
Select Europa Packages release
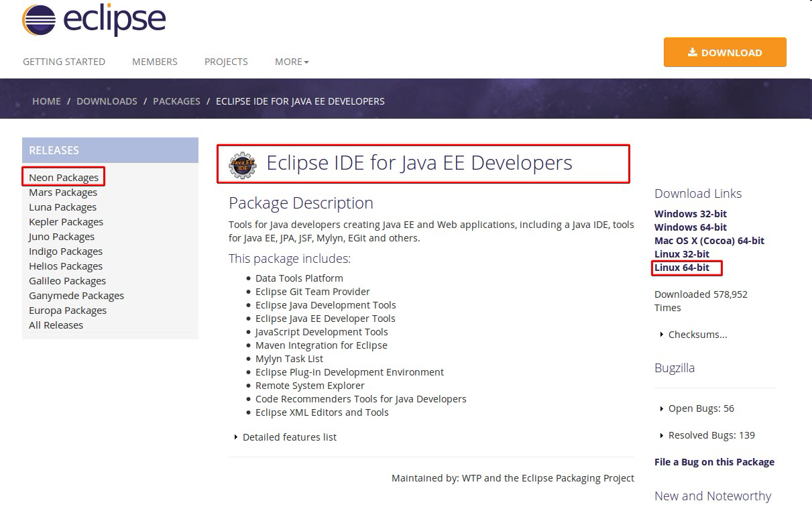68,311
